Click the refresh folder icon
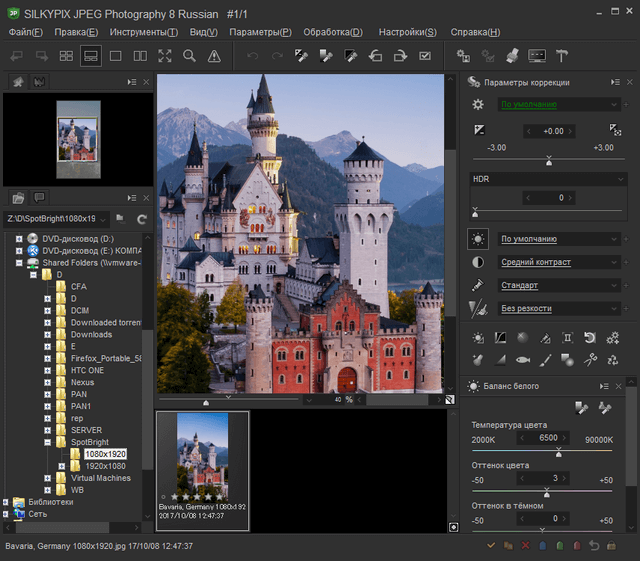640x561 pixels. pyautogui.click(x=142, y=218)
